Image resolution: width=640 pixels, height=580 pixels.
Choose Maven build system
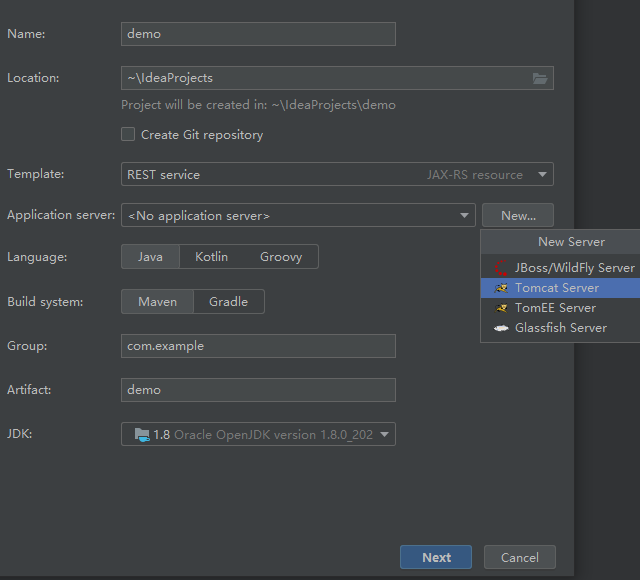pos(157,302)
